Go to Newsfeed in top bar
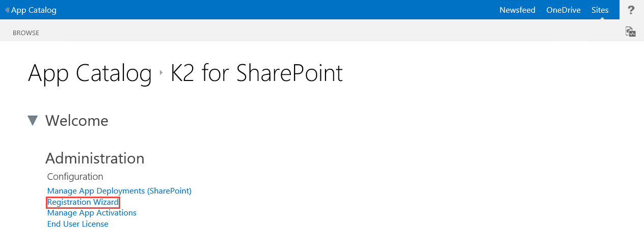The image size is (644, 246). click(x=517, y=10)
